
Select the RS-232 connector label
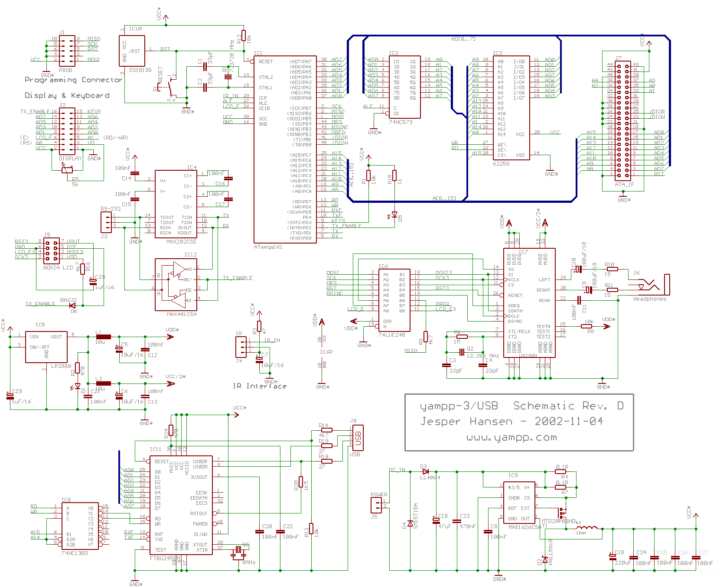click(111, 209)
